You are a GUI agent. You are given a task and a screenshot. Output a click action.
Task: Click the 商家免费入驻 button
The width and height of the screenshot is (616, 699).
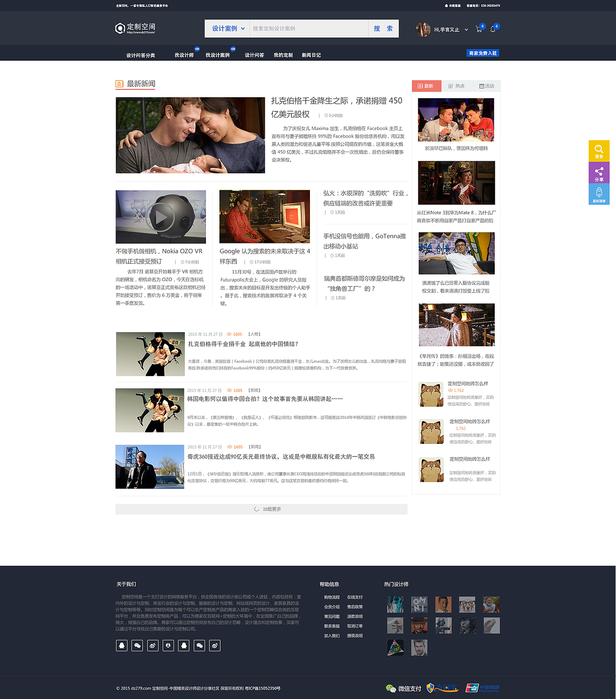click(483, 53)
